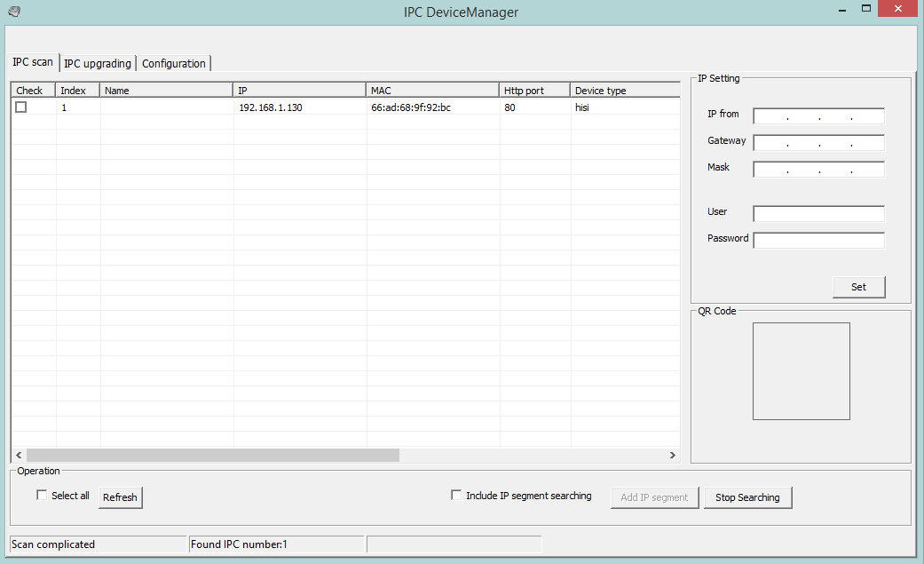Click the horizontal scrollbar left arrow

tap(18, 455)
